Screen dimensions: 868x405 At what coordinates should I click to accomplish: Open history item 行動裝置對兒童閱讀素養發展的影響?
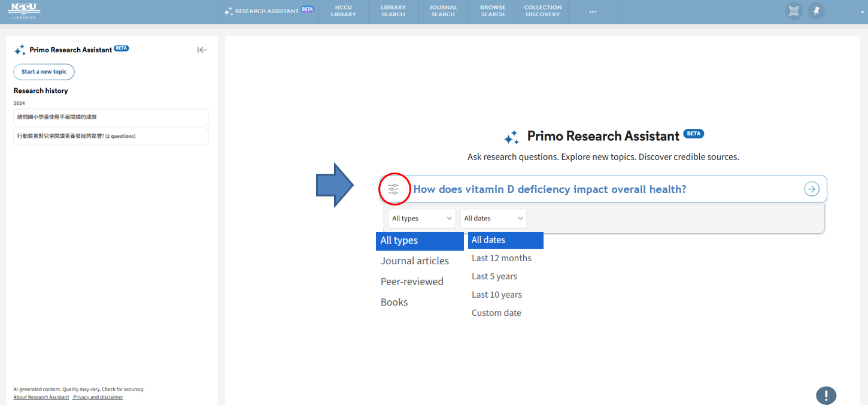pyautogui.click(x=111, y=136)
